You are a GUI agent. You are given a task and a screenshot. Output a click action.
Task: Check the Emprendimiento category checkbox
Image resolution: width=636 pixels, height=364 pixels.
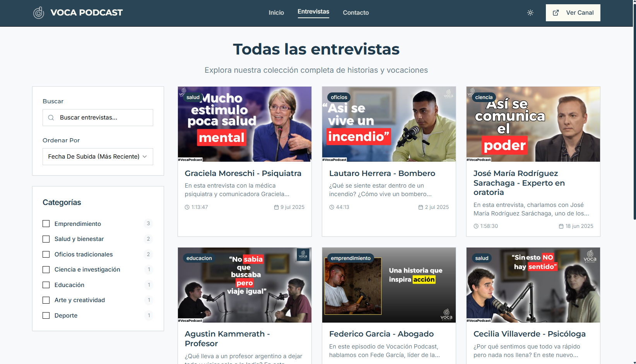[46, 224]
